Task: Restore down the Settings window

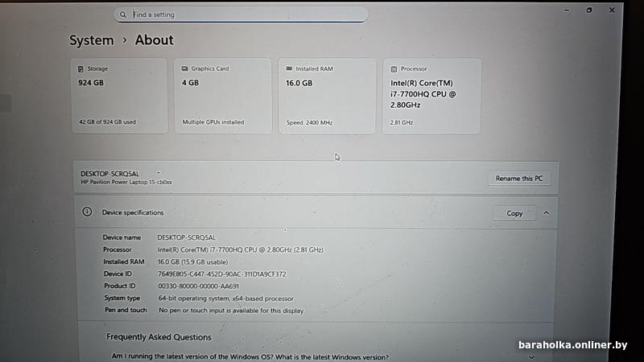Action: (x=589, y=10)
